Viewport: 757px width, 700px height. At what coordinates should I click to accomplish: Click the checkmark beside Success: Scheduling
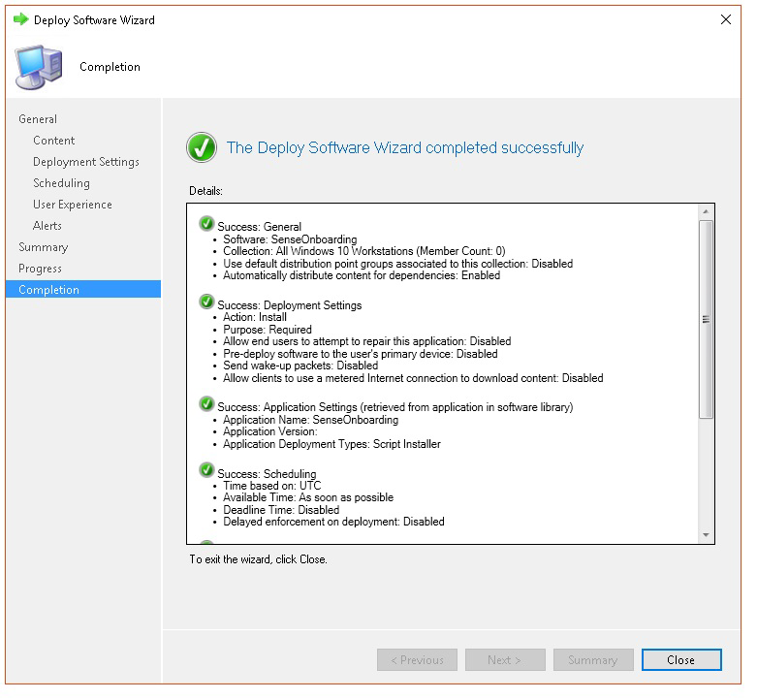point(206,471)
